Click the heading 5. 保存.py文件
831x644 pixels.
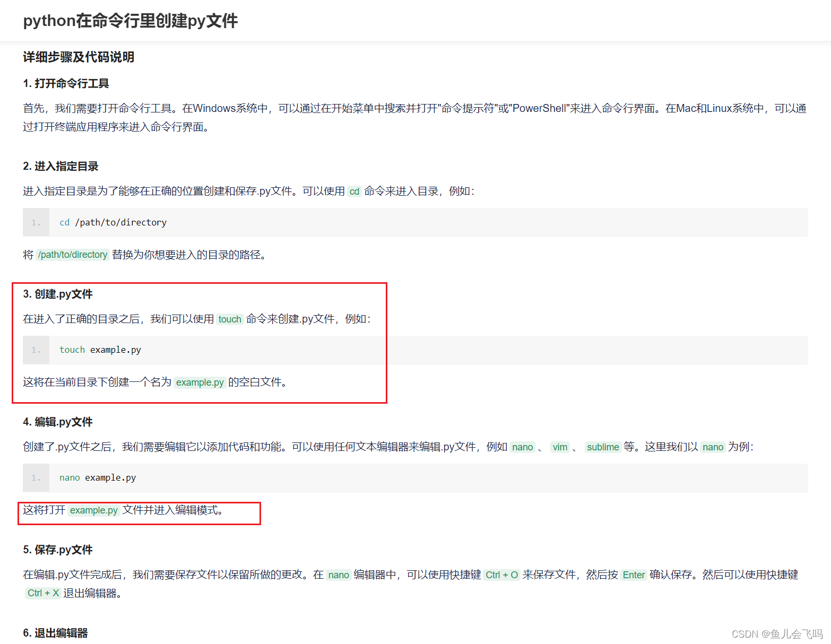tap(58, 550)
